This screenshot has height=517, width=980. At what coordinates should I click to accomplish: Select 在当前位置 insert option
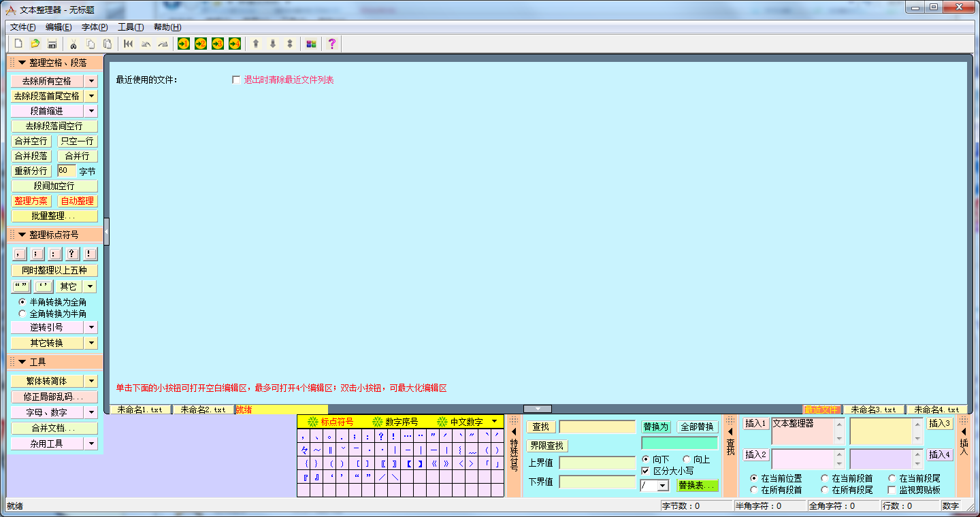754,479
